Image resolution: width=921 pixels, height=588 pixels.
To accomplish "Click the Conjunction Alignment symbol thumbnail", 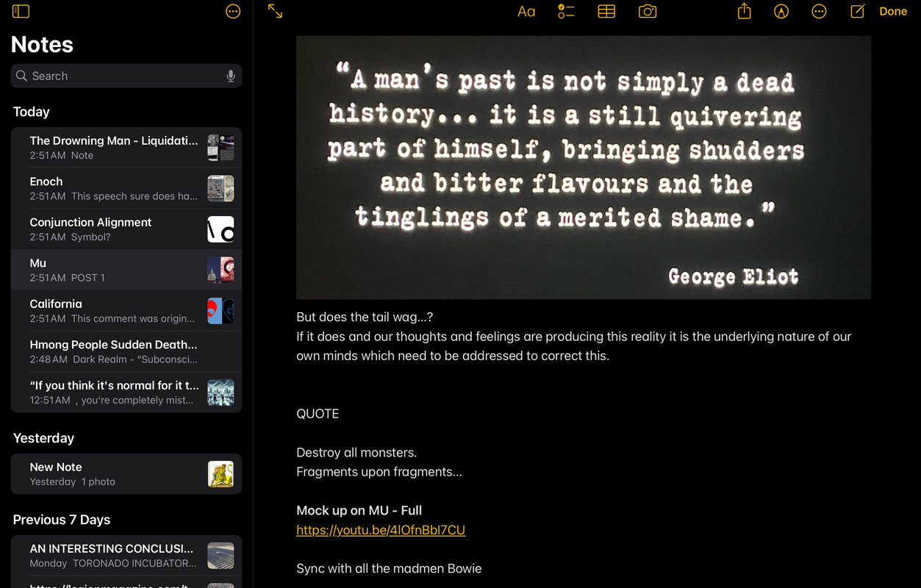I will point(221,229).
